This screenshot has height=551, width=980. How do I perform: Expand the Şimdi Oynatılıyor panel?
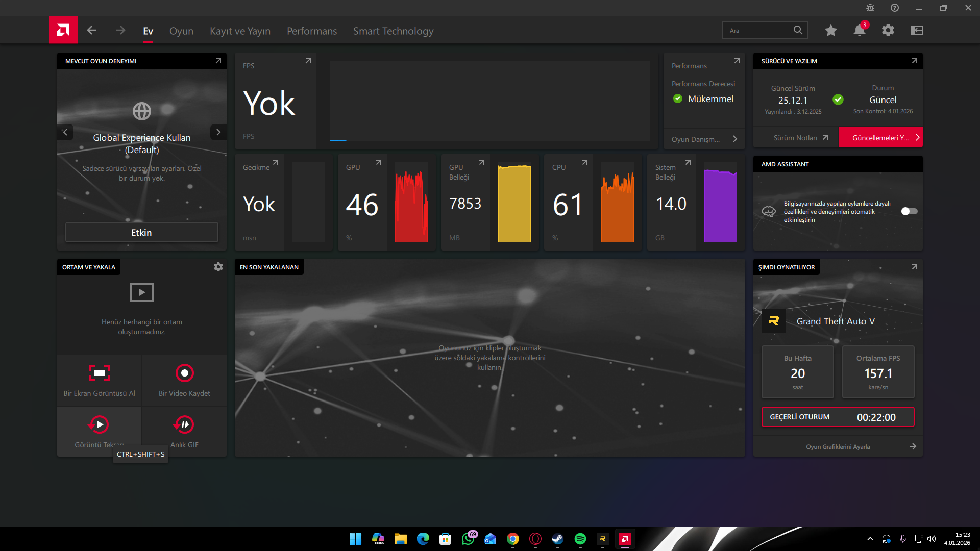pos(915,267)
